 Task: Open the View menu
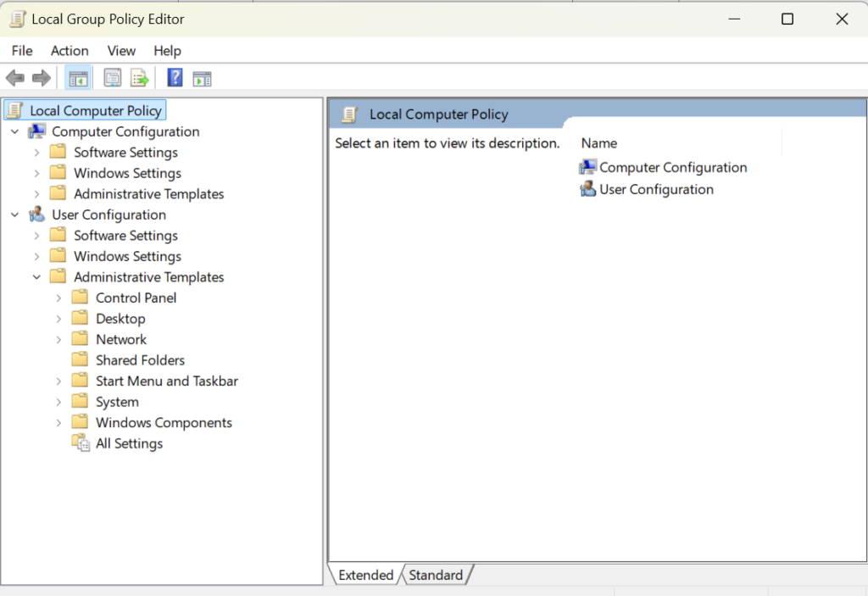click(121, 51)
